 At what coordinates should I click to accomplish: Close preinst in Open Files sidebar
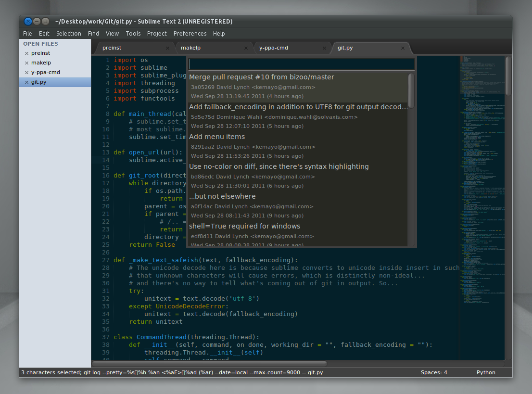pyautogui.click(x=26, y=53)
